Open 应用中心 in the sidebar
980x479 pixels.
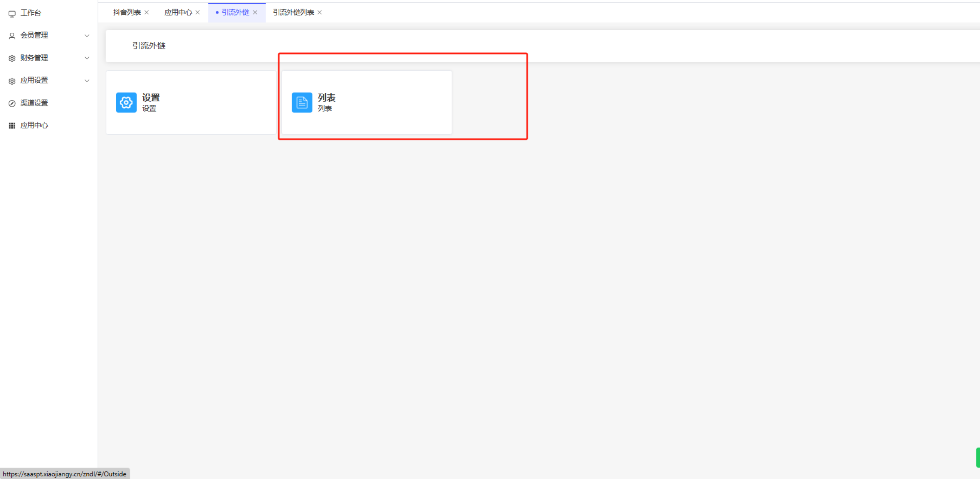pyautogui.click(x=34, y=125)
